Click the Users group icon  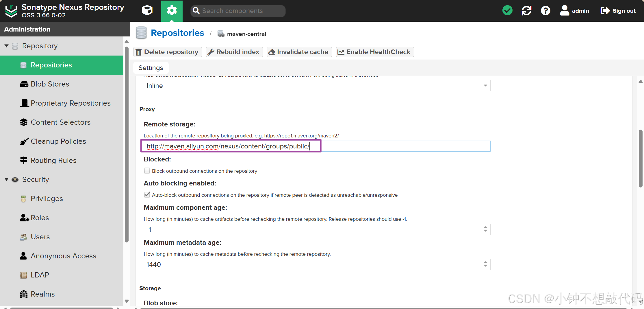pos(24,237)
